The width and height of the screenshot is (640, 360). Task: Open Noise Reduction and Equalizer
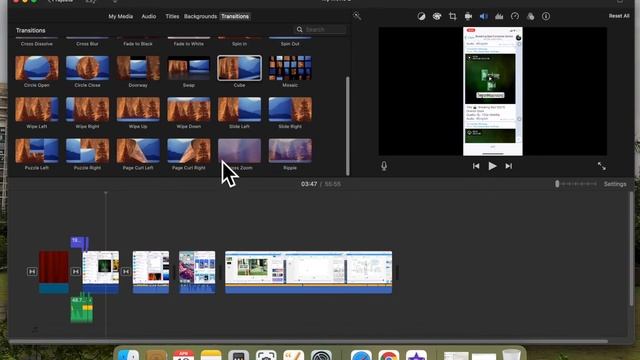tap(499, 16)
